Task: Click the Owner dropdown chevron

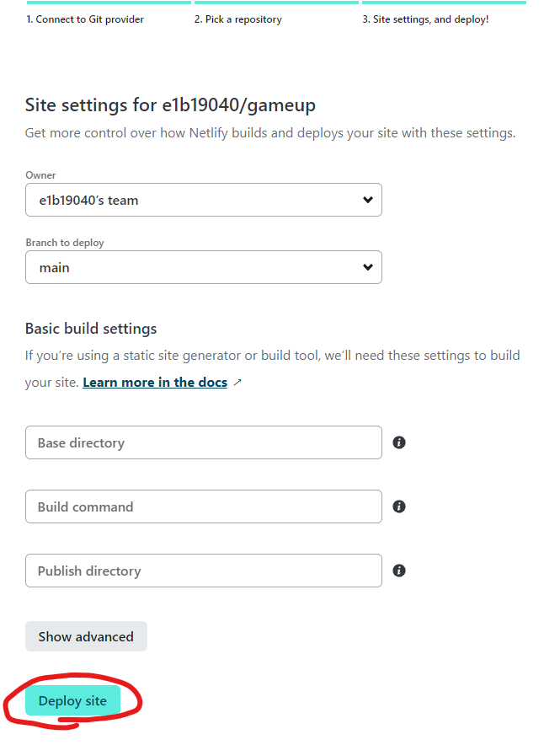Action: [367, 200]
